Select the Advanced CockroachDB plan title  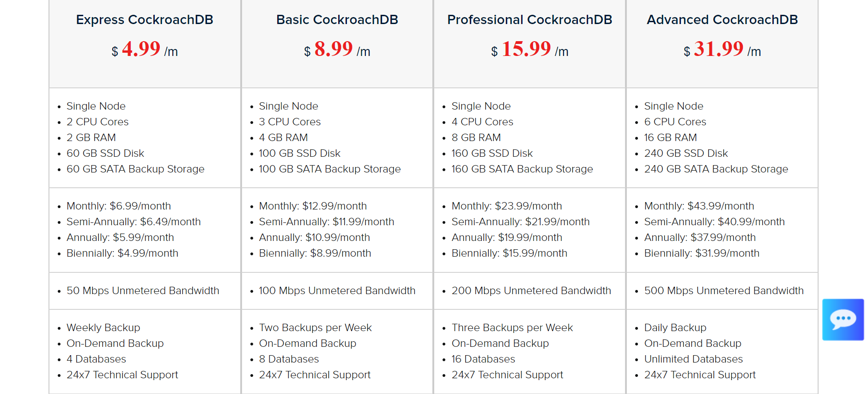[x=722, y=20]
